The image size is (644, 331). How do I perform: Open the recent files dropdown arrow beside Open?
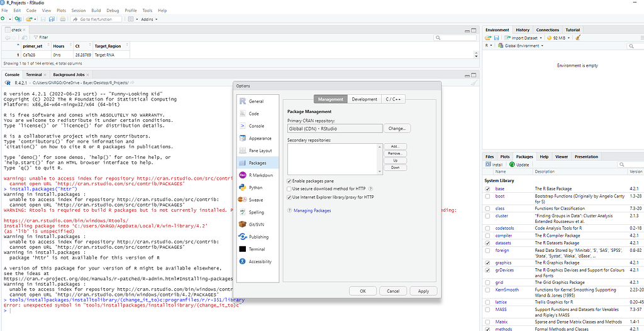(35, 19)
